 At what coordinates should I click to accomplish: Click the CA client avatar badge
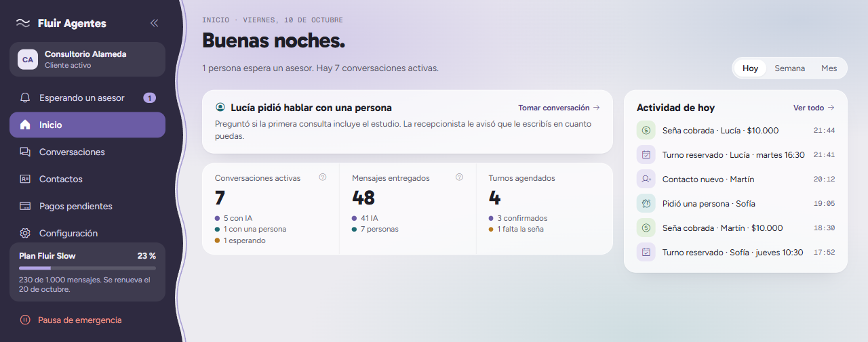coord(28,60)
